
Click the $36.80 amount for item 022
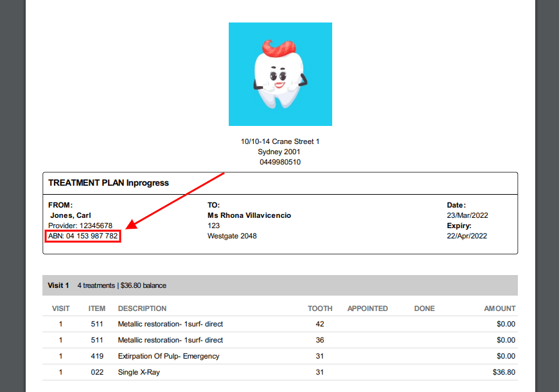coord(504,372)
